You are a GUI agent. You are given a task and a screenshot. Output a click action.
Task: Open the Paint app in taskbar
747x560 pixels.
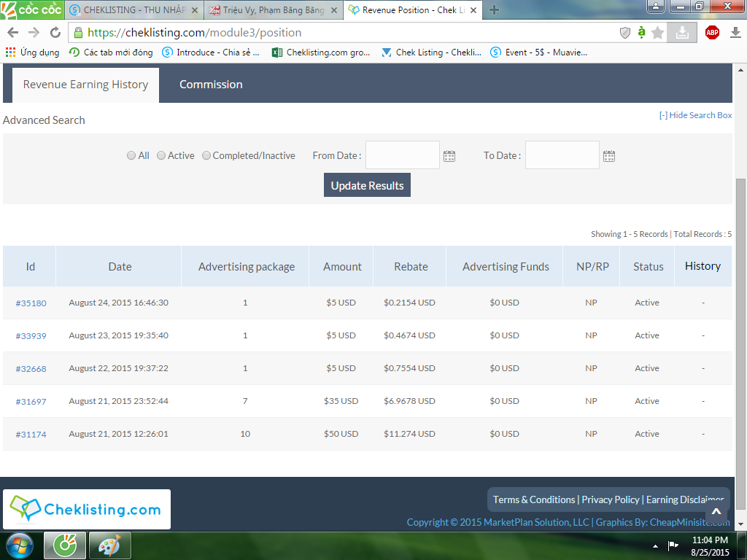click(x=109, y=545)
